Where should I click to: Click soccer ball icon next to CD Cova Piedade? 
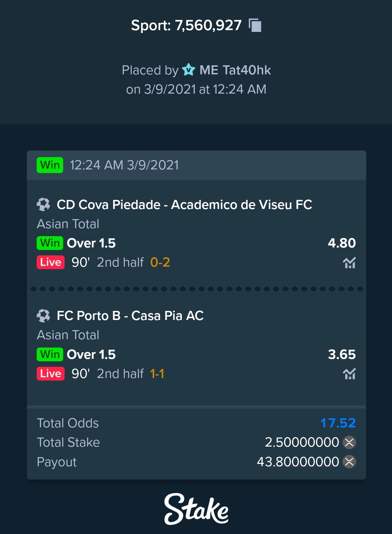44,205
